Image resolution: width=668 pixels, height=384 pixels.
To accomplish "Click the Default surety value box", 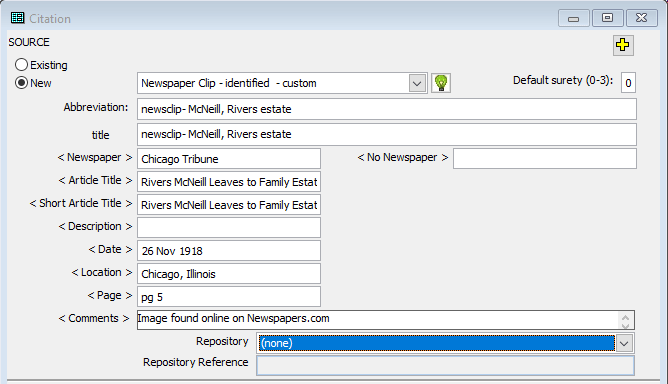I will (x=628, y=83).
